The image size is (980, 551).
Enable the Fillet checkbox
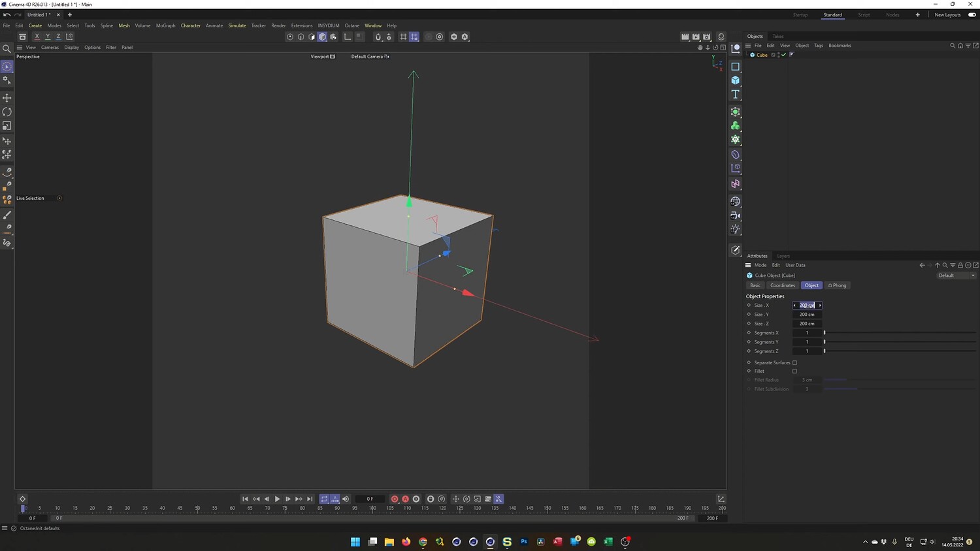pos(794,371)
